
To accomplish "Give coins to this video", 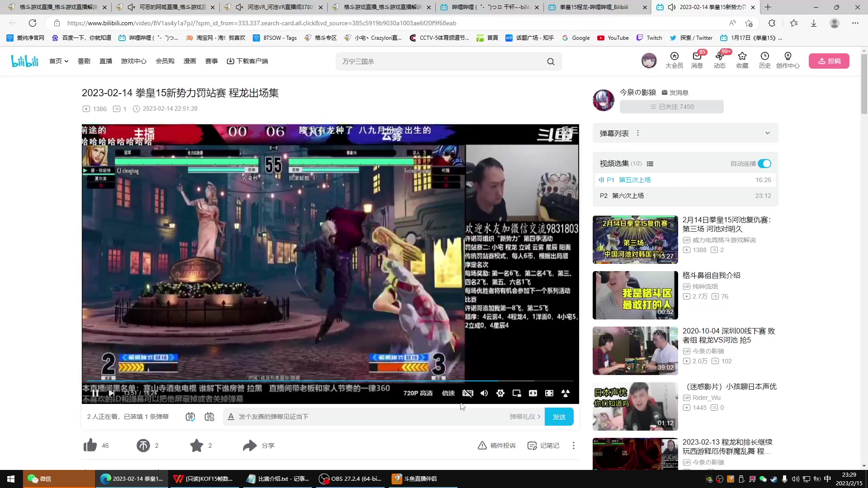I will coord(143,446).
